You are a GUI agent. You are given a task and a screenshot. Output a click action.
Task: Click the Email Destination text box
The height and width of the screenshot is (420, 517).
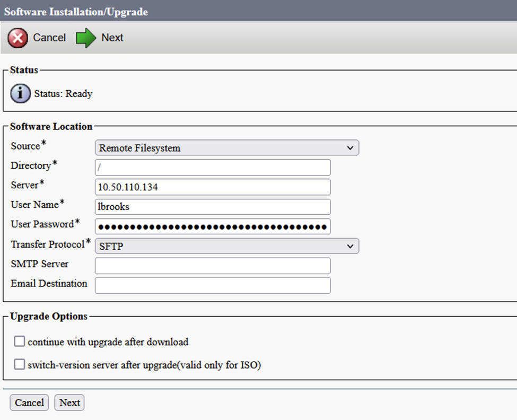click(213, 285)
